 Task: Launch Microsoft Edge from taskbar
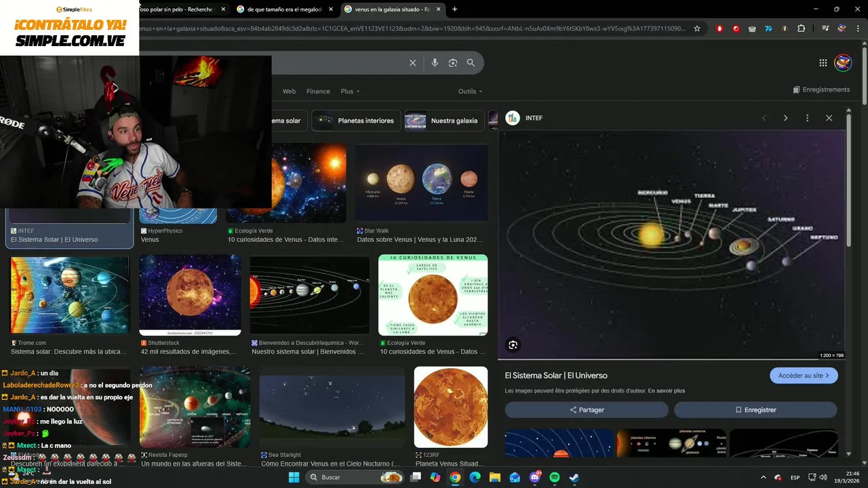475,477
